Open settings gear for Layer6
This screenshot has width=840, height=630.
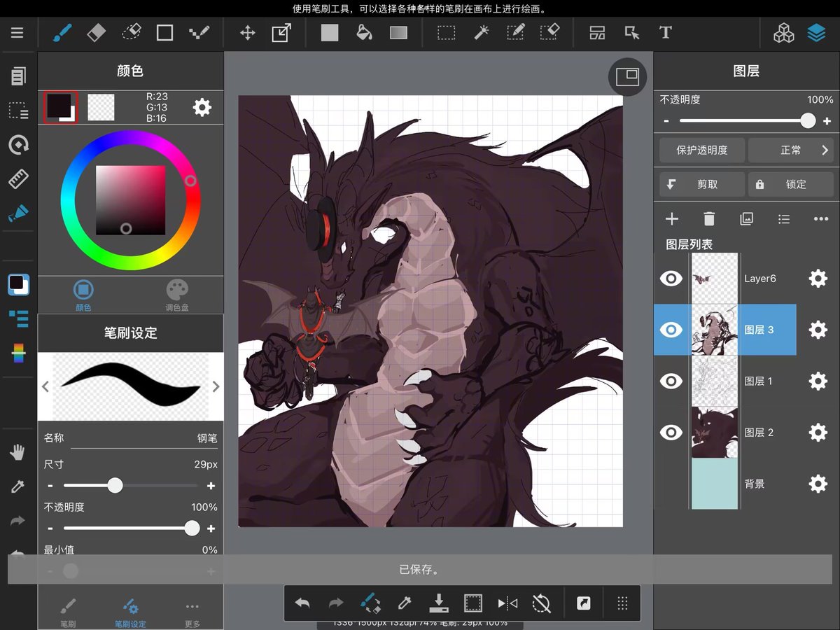tap(818, 279)
